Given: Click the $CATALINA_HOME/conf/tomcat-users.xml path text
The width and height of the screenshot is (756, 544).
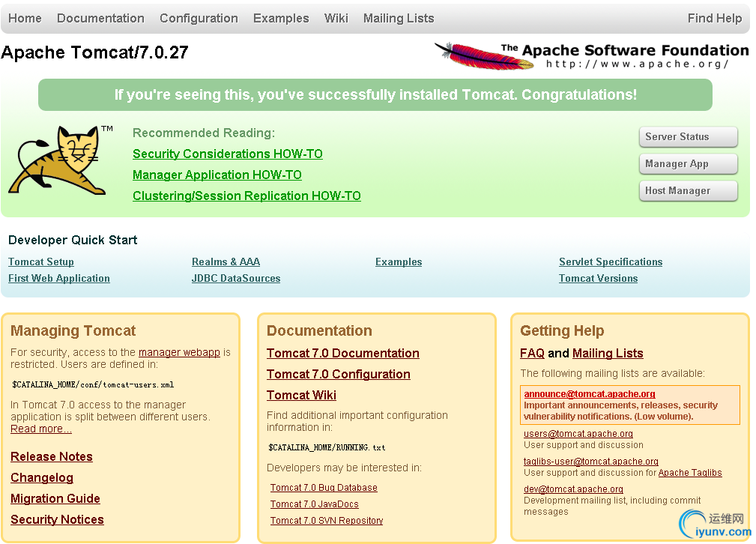Looking at the screenshot, I should point(93,385).
